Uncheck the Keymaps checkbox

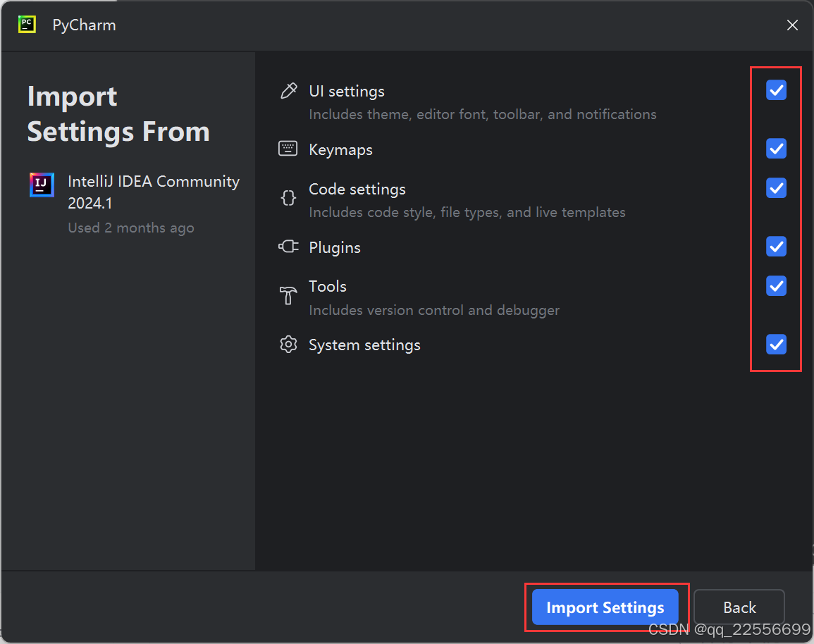pyautogui.click(x=776, y=149)
